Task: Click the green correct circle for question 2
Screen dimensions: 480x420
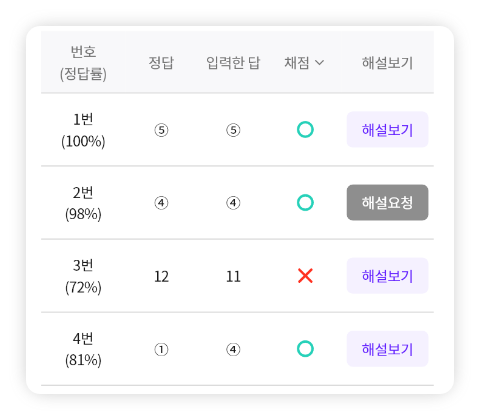Action: coord(305,203)
